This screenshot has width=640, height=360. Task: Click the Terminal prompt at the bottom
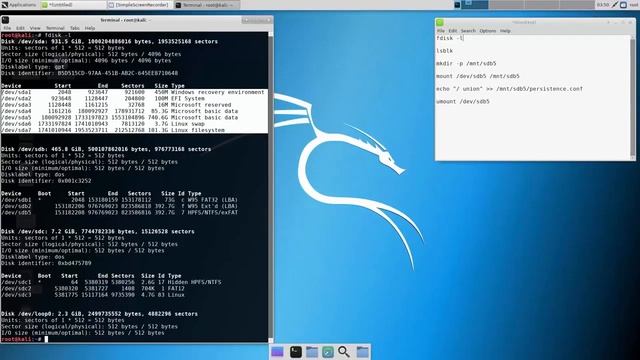[24, 339]
